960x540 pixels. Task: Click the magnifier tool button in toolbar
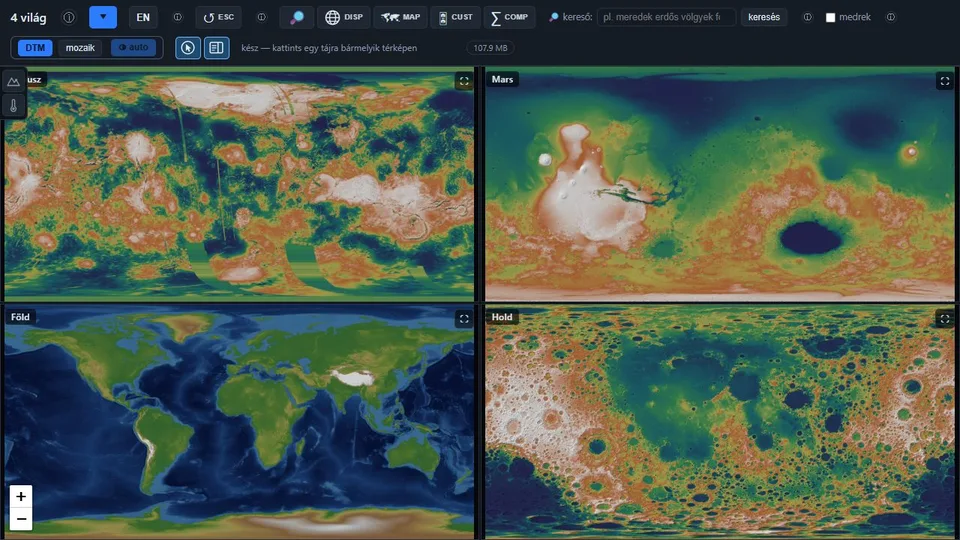tap(297, 17)
